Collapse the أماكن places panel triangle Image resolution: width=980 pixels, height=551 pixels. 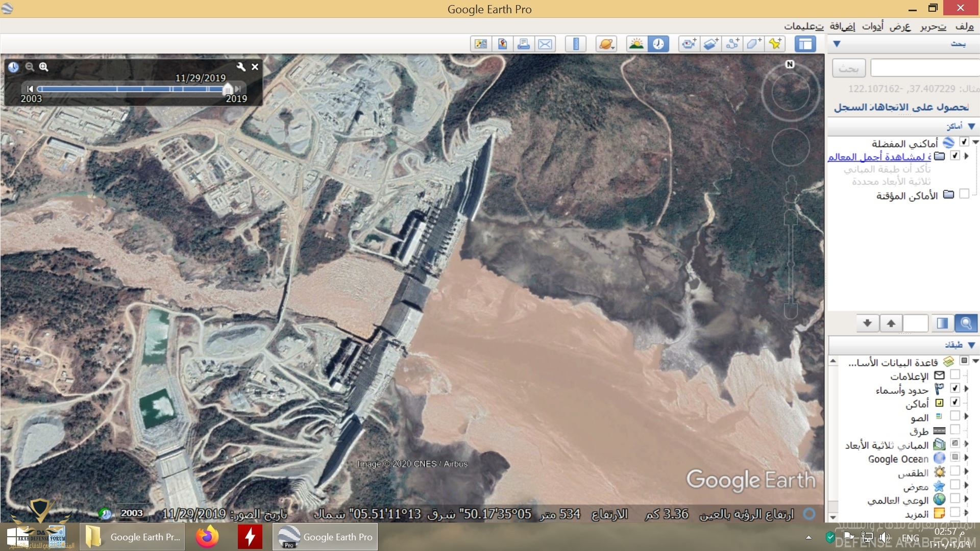(x=971, y=127)
